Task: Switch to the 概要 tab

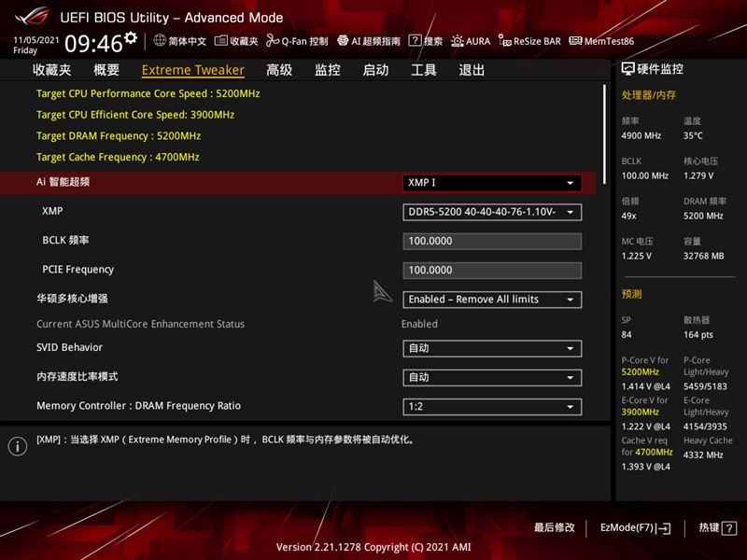Action: pos(106,71)
